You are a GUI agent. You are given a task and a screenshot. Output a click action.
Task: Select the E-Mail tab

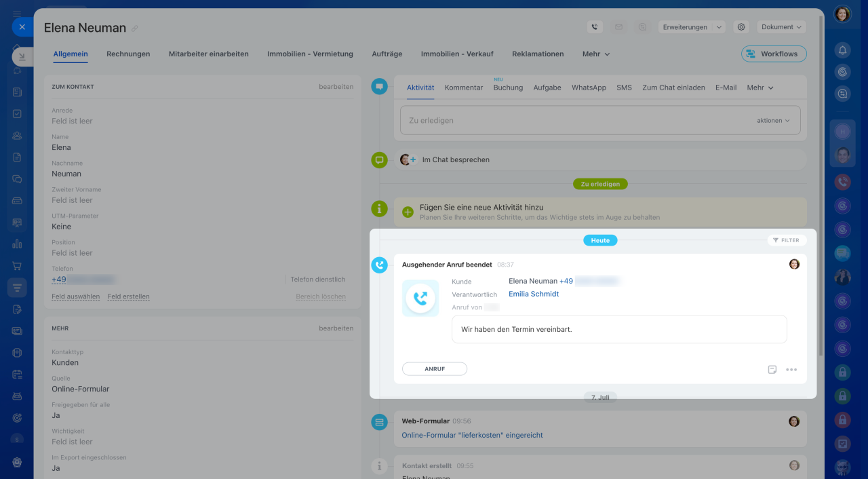click(726, 88)
